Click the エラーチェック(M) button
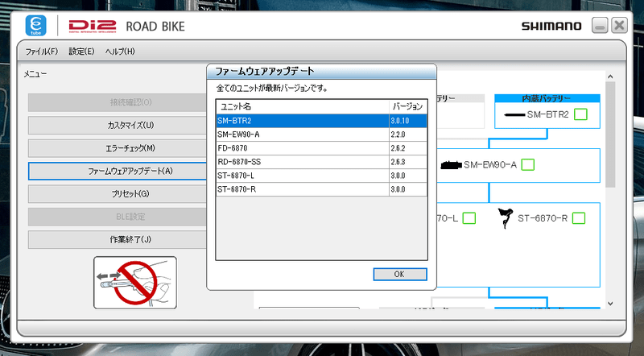644x356 pixels. (x=118, y=148)
